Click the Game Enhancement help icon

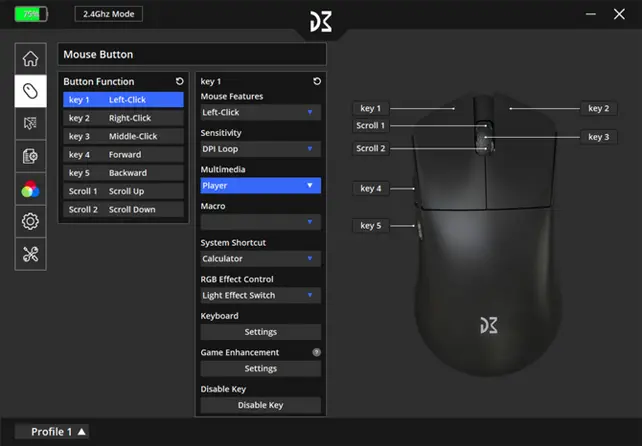click(316, 352)
